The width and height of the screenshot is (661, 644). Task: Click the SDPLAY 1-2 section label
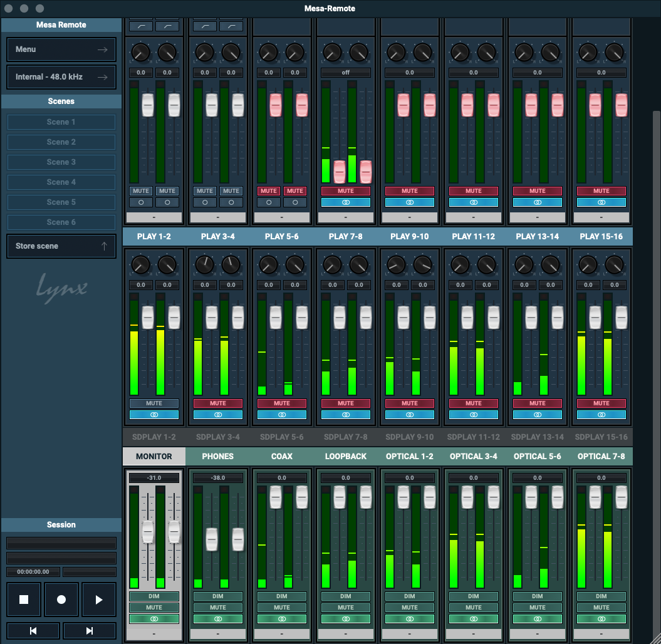(154, 437)
